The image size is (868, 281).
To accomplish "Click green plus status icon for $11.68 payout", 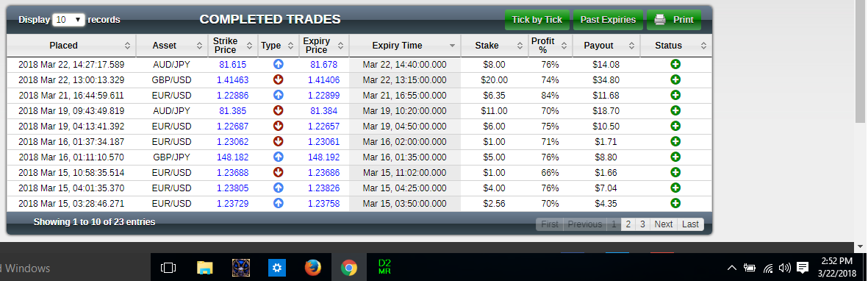I will pos(675,96).
